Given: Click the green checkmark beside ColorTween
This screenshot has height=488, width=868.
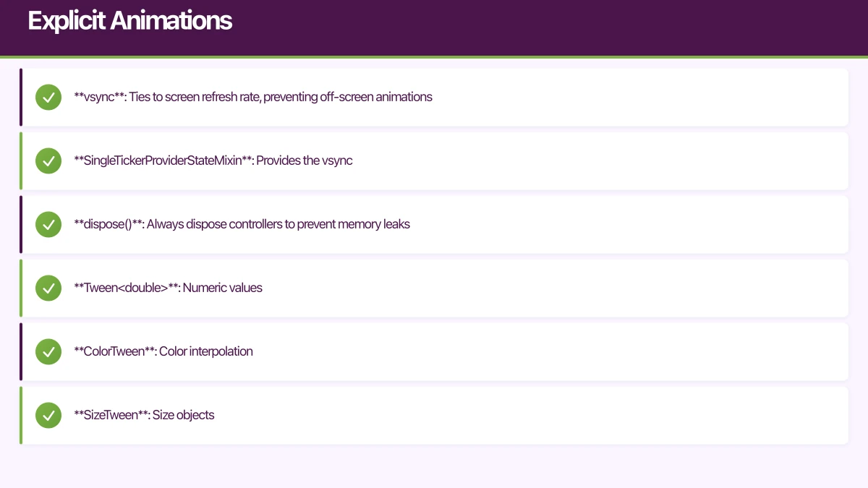Looking at the screenshot, I should click(x=48, y=351).
